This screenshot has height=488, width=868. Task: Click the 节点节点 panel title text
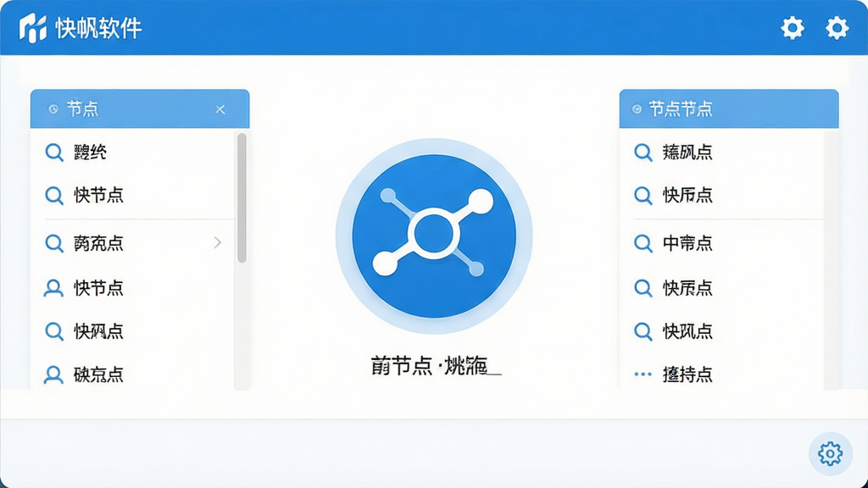point(681,109)
